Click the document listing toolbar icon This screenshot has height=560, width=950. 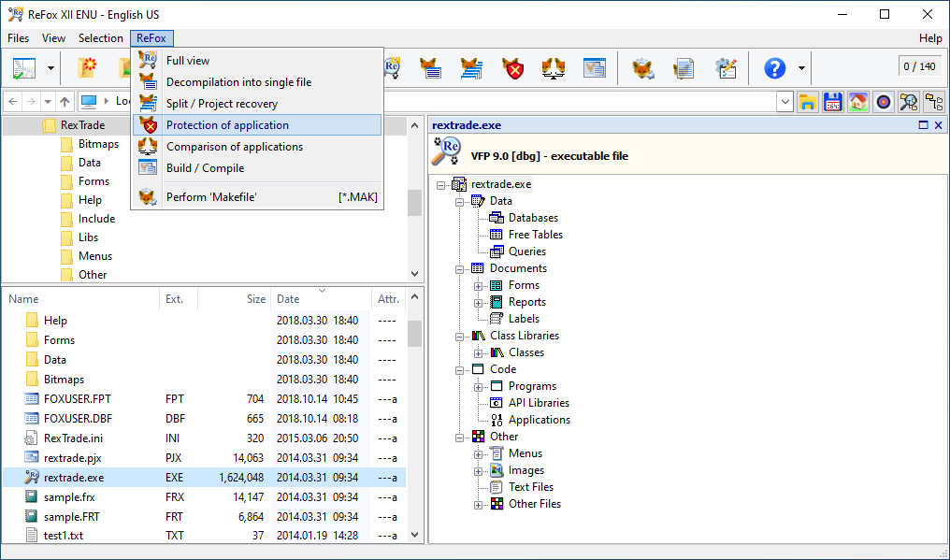(684, 68)
